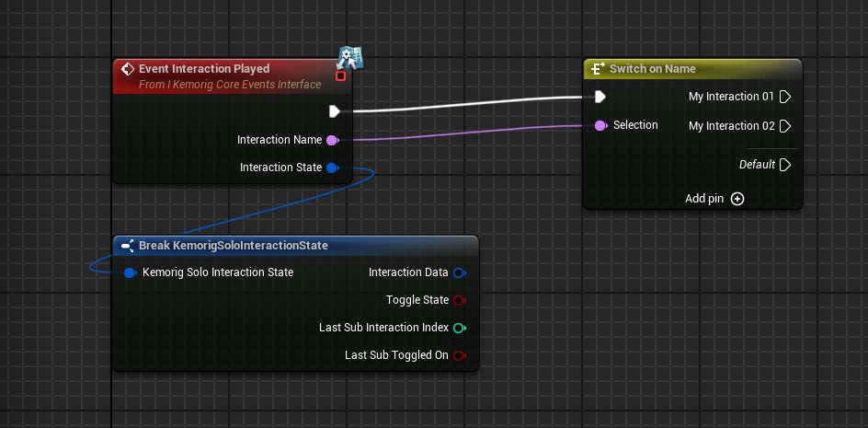Click the Interaction Data output pin
The width and height of the screenshot is (868, 428).
459,272
